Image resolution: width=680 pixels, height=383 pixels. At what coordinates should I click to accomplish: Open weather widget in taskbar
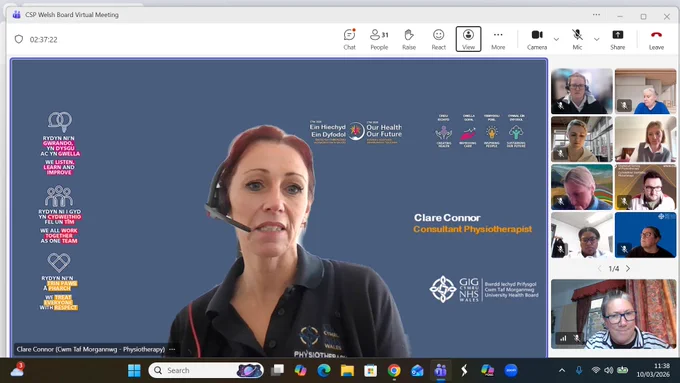(x=17, y=370)
